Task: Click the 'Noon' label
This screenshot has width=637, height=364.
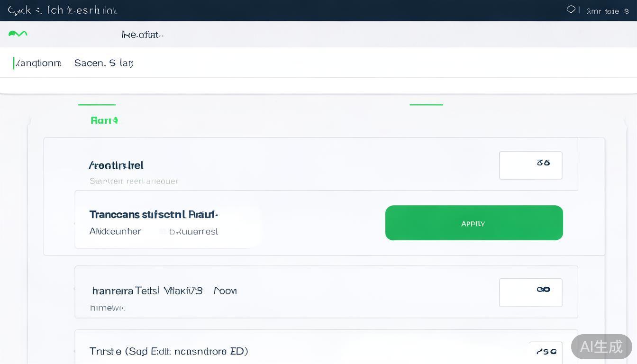Action: coord(225,291)
